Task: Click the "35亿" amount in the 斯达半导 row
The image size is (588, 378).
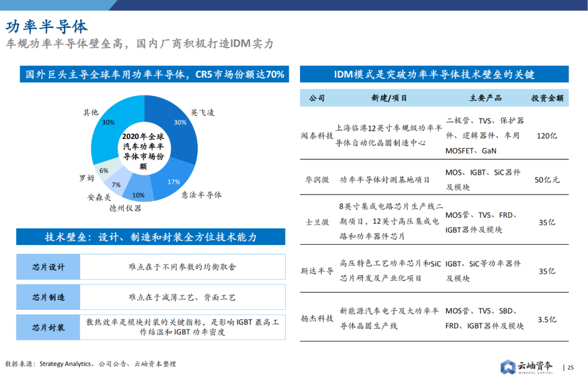Action: 547,271
